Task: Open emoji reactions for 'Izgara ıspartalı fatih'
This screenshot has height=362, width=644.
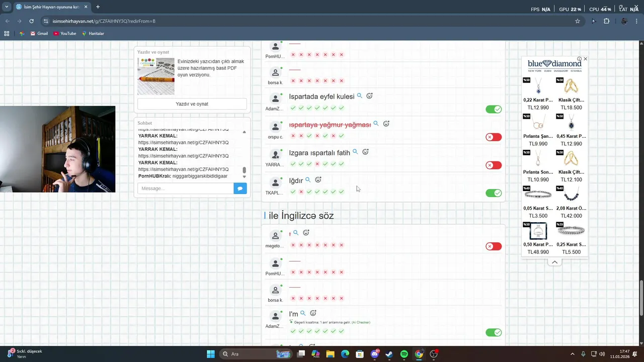Action: tap(366, 152)
